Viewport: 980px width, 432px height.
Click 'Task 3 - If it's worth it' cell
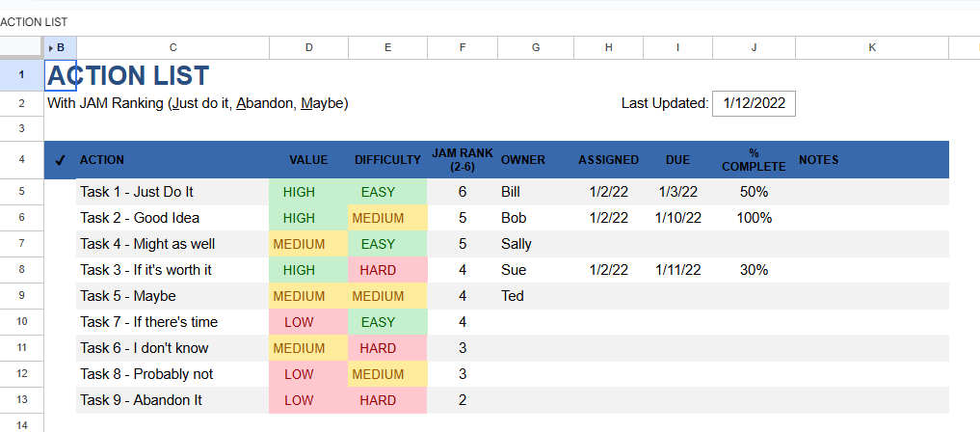coord(173,270)
